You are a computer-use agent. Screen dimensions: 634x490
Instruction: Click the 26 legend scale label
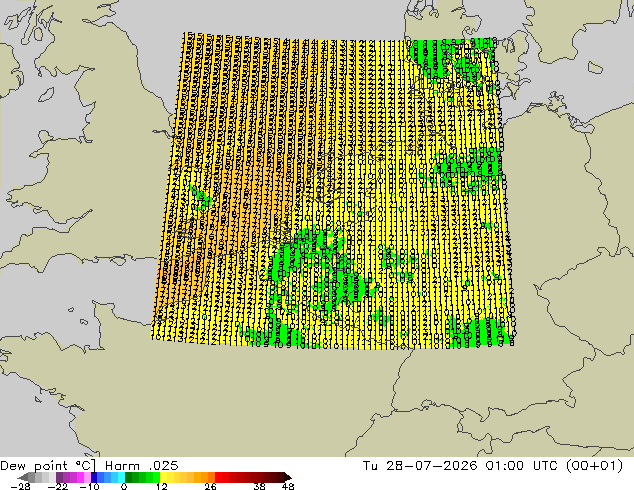click(210, 486)
